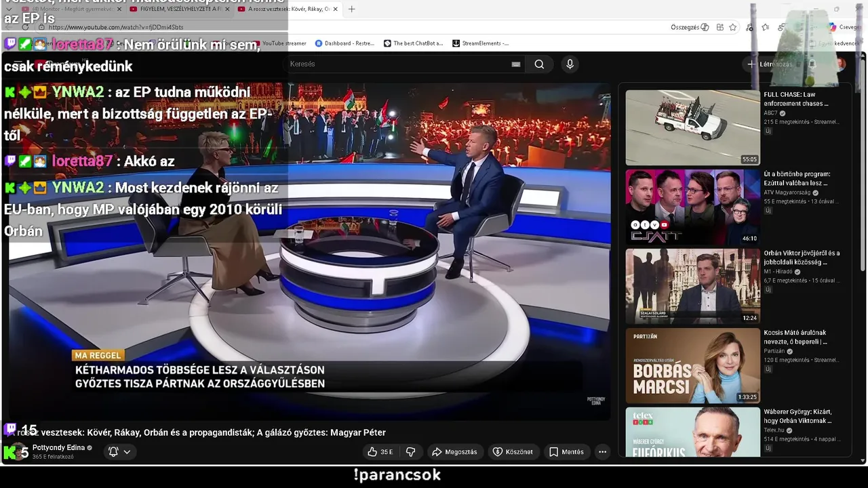
Task: Open 'Út a börtönbe program' video title
Action: [797, 178]
